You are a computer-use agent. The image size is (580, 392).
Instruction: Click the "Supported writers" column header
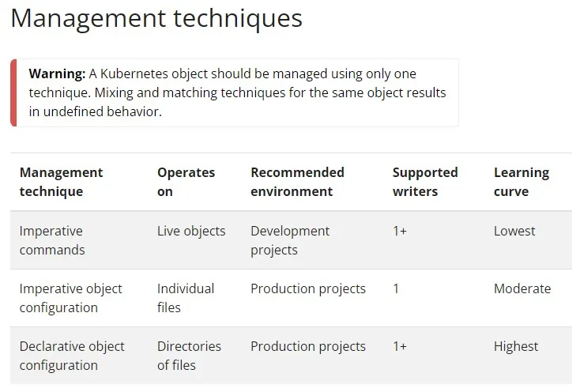click(424, 182)
